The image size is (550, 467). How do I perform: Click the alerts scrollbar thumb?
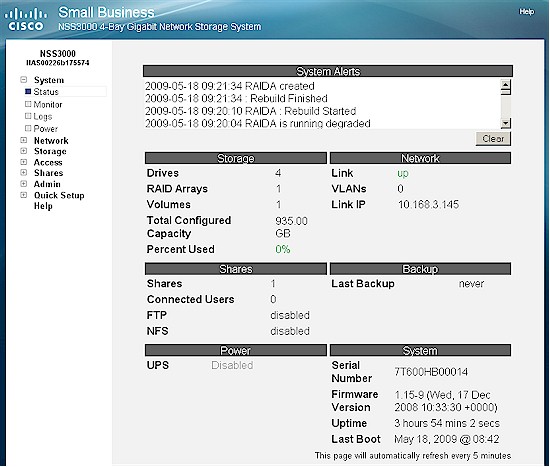505,92
